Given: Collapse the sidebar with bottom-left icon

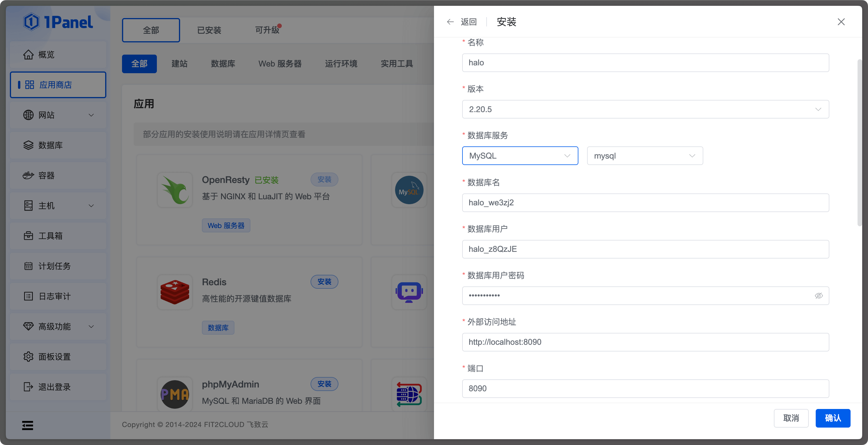Looking at the screenshot, I should [x=28, y=425].
